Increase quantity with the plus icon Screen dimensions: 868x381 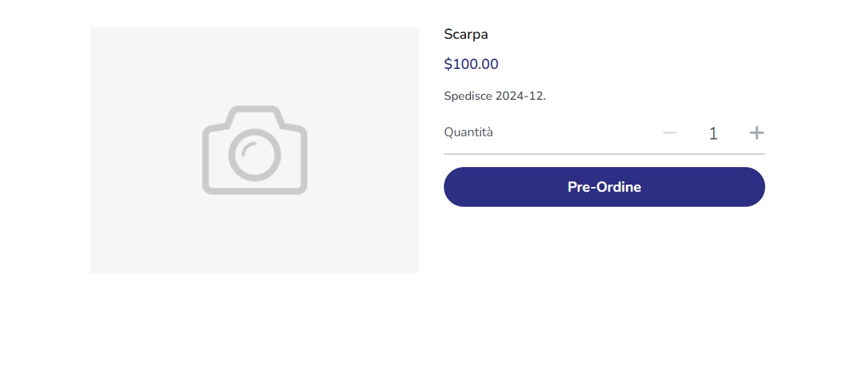coord(756,133)
